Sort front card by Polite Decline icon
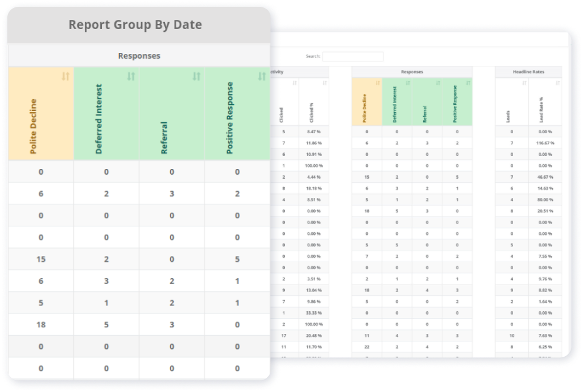 click(x=65, y=76)
